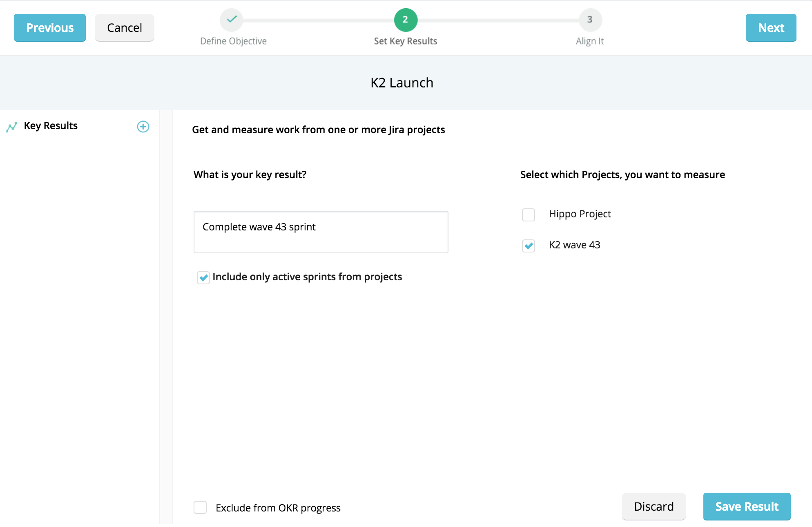
Task: Click Save Result
Action: click(747, 506)
